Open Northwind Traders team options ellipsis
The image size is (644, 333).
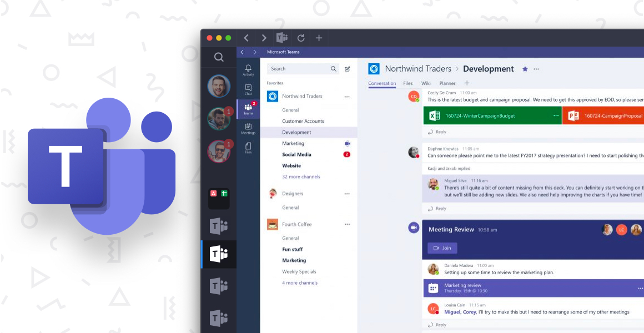coord(347,97)
